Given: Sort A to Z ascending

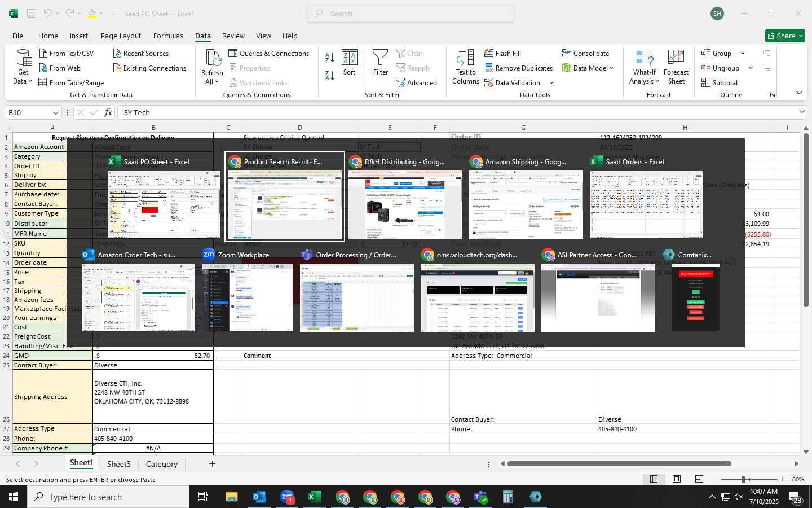Looking at the screenshot, I should (330, 58).
